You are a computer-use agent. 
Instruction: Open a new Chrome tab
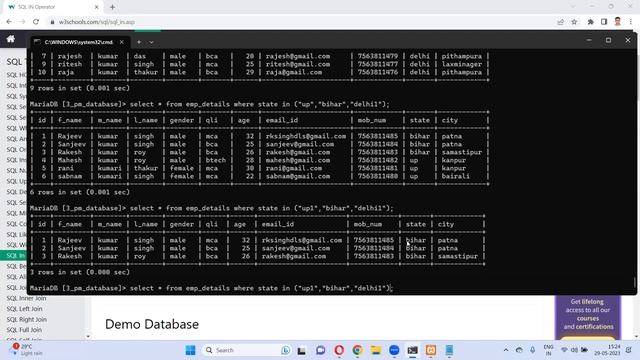click(112, 7)
